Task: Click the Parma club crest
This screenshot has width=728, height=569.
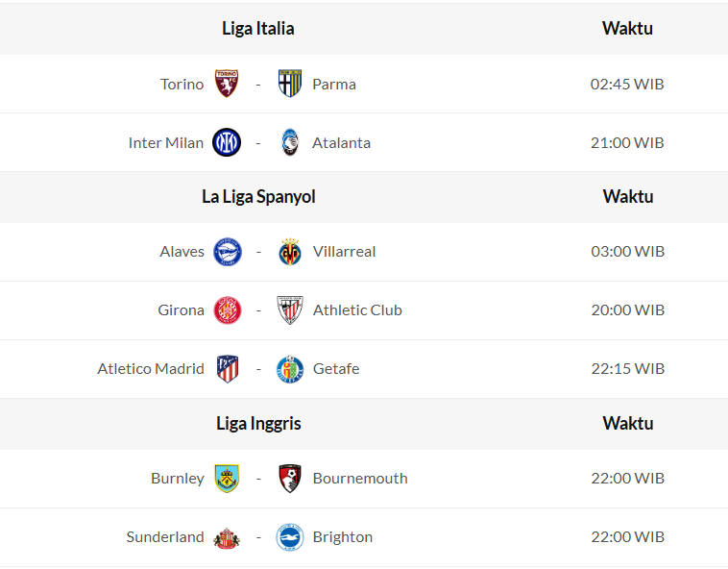Action: (290, 84)
